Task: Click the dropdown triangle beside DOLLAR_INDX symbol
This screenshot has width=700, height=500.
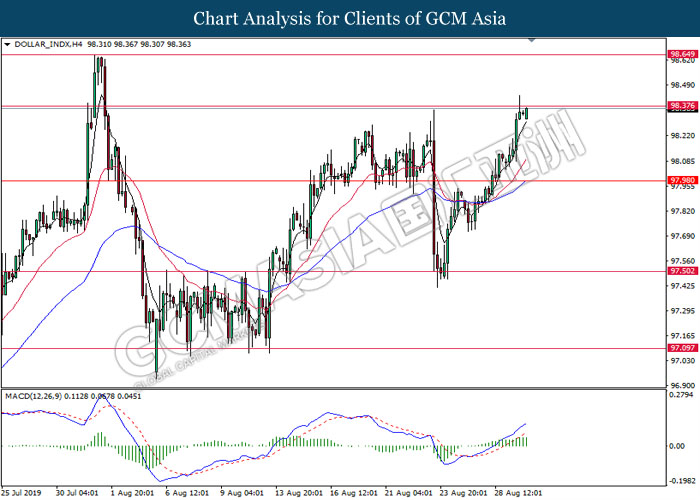Action: 8,45
